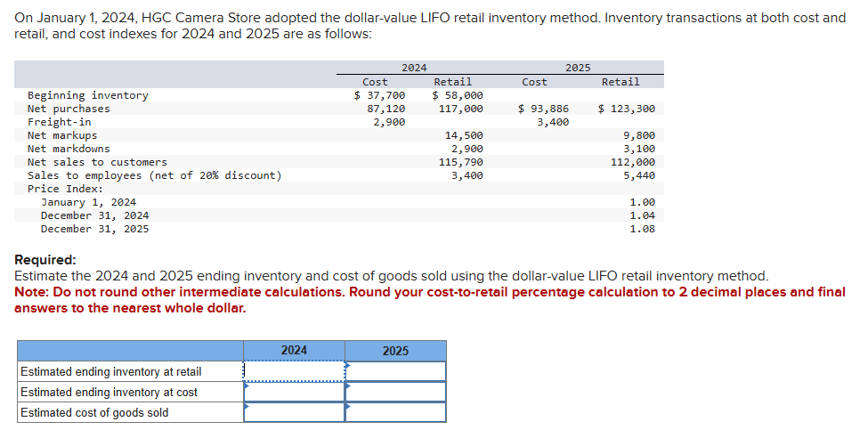The width and height of the screenshot is (868, 430).
Task: Click the 'Price Index:' label
Action: (x=65, y=188)
